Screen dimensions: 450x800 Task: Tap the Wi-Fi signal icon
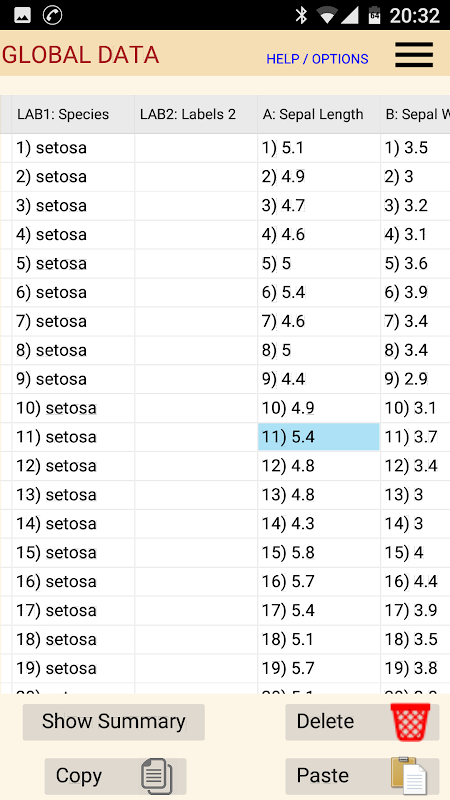(327, 15)
